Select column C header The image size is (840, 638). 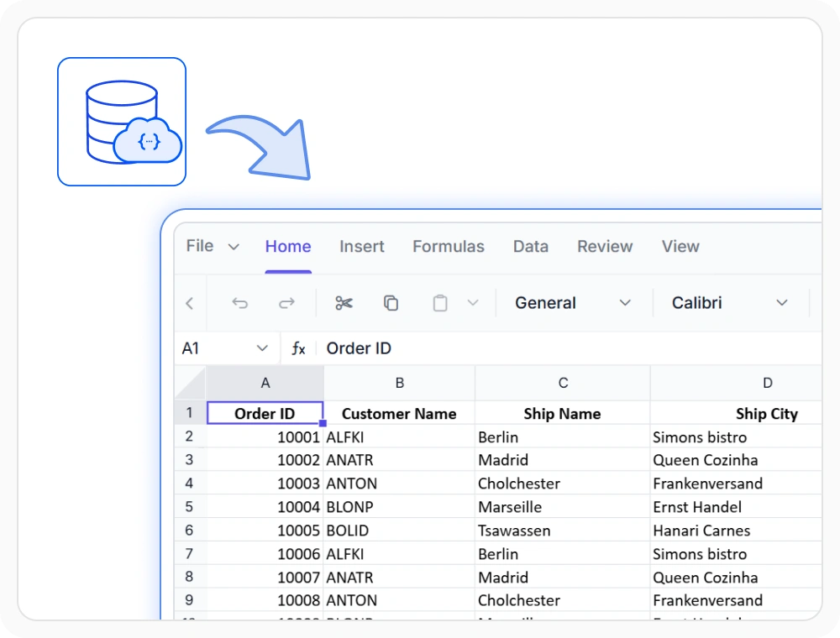pos(563,384)
